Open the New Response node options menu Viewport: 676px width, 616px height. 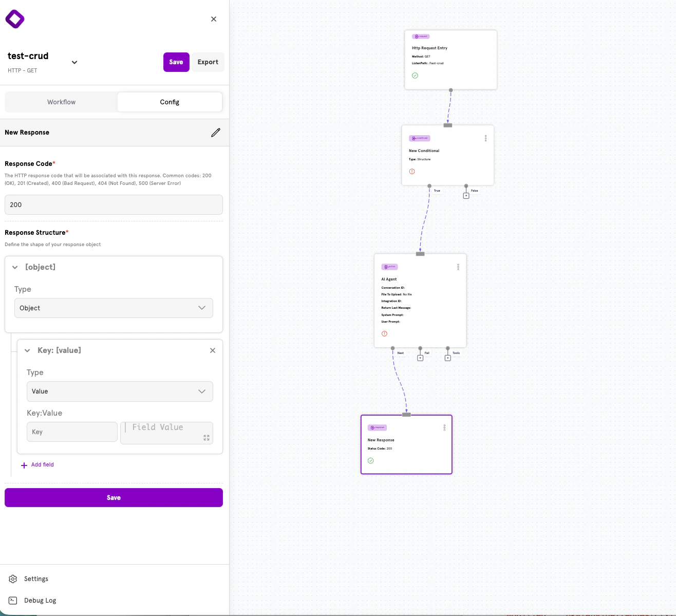(x=444, y=428)
